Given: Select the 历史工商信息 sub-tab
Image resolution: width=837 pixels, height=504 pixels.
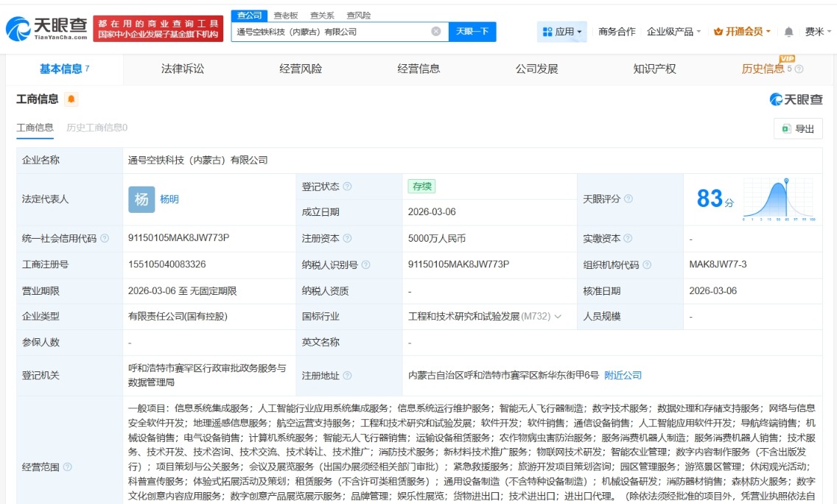Looking at the screenshot, I should coord(97,127).
